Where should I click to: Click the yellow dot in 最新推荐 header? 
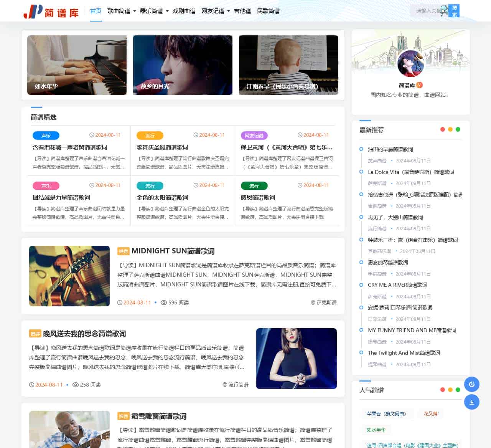coord(450,129)
